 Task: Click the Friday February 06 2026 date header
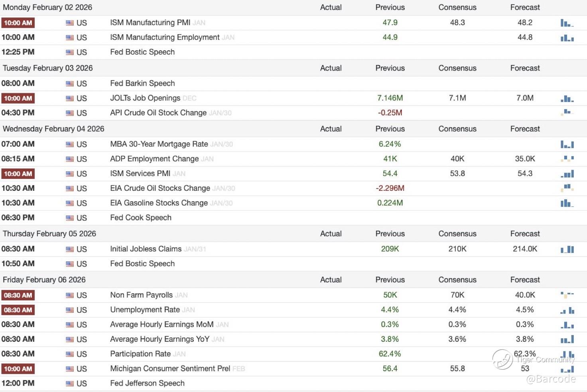click(44, 280)
